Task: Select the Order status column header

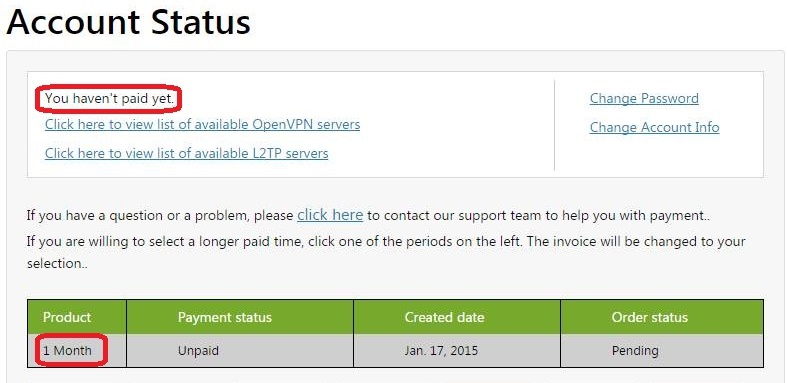Action: pos(649,317)
